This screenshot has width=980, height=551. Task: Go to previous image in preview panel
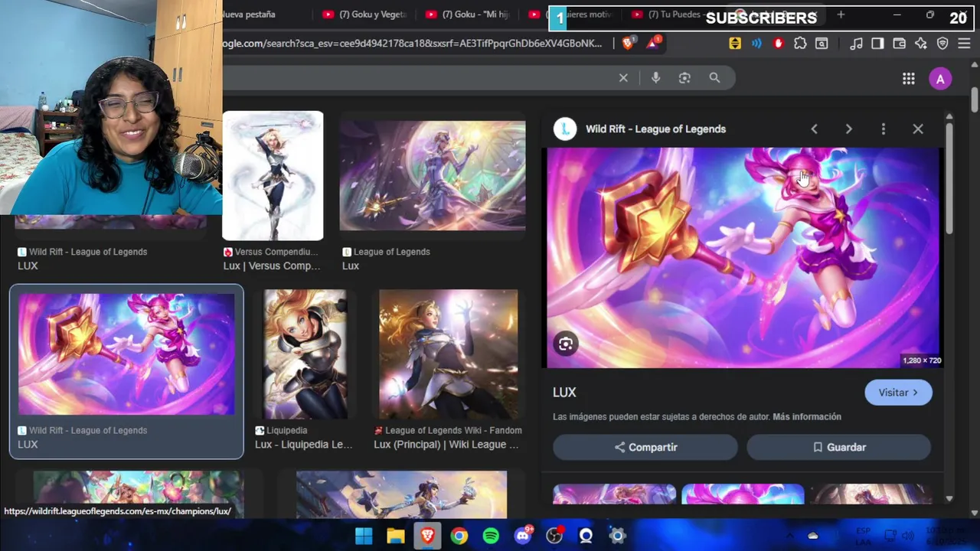tap(814, 129)
